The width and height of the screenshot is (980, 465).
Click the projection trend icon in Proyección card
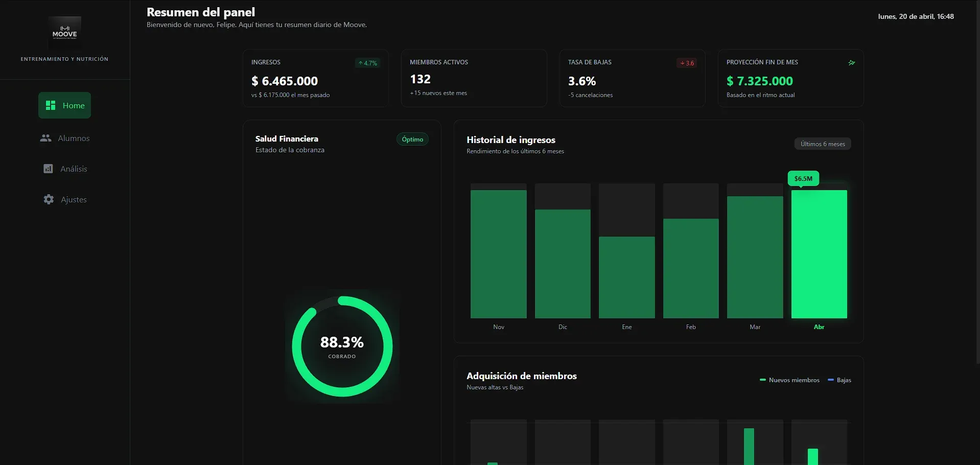[852, 63]
